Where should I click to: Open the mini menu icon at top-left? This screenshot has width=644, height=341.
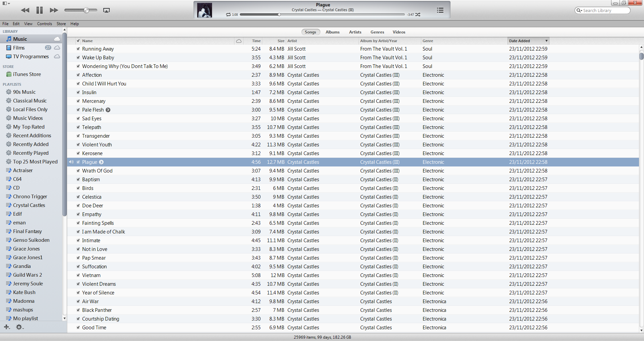(6, 3)
